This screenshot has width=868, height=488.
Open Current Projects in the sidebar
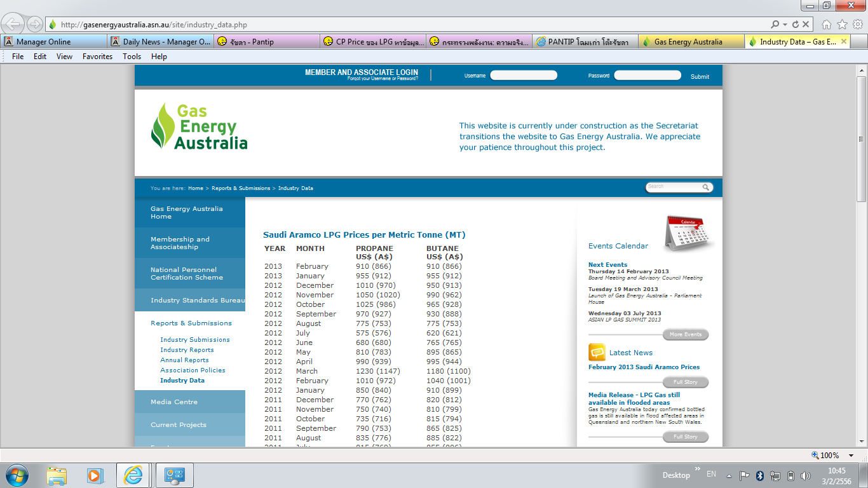pos(189,424)
